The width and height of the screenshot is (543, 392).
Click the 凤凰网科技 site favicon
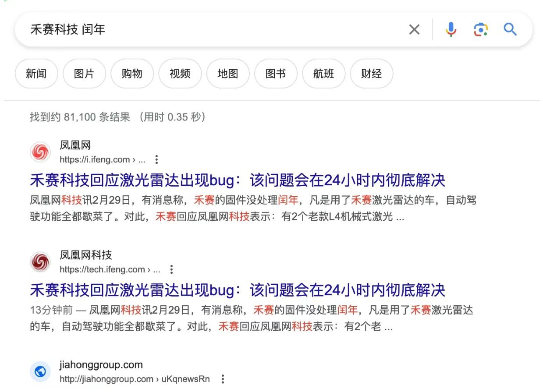tap(40, 262)
